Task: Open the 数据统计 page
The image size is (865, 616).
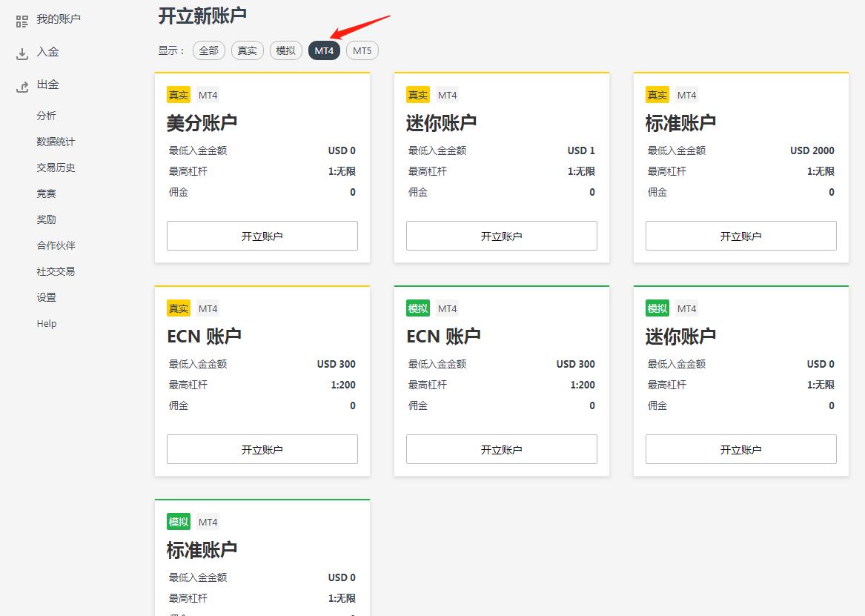Action: (x=56, y=142)
